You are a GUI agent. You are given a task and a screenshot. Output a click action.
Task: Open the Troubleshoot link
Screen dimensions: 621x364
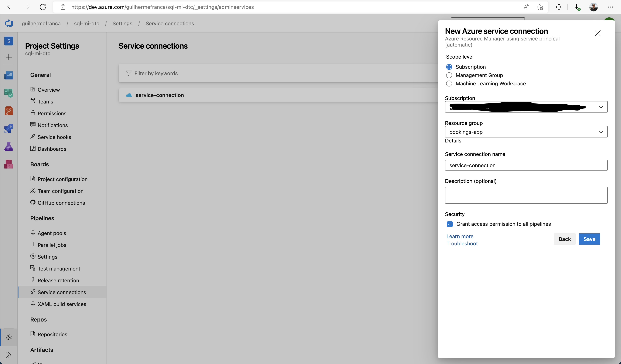[x=462, y=243]
